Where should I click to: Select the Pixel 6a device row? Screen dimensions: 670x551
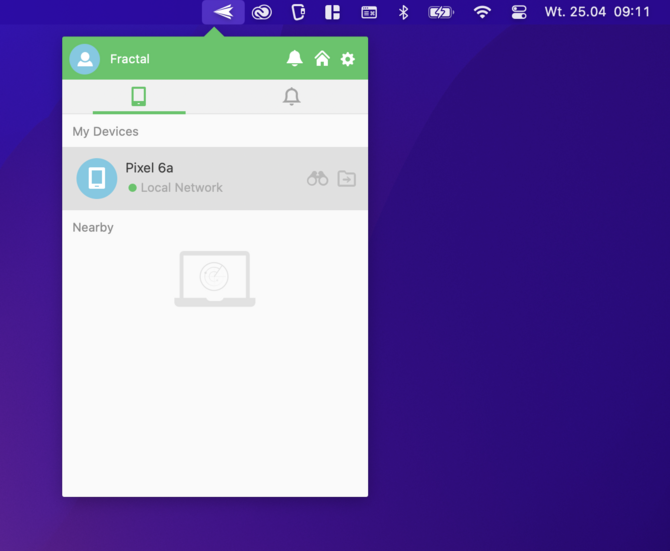pyautogui.click(x=215, y=179)
